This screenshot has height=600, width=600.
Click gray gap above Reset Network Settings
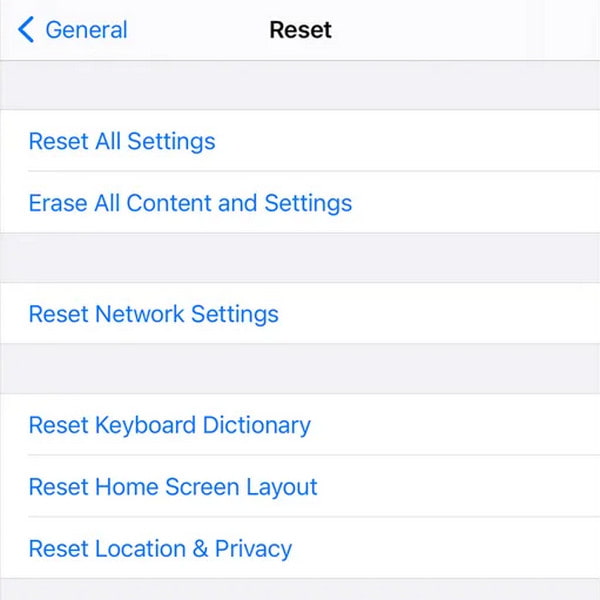(x=300, y=258)
